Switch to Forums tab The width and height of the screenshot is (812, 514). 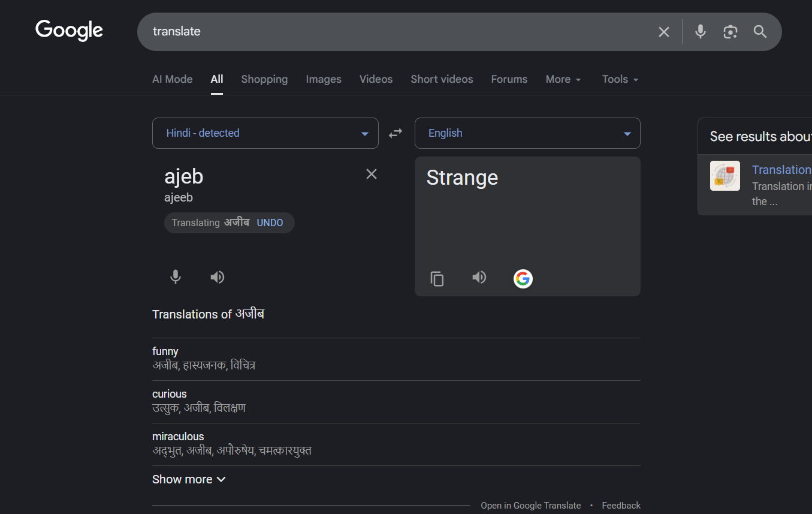509,79
